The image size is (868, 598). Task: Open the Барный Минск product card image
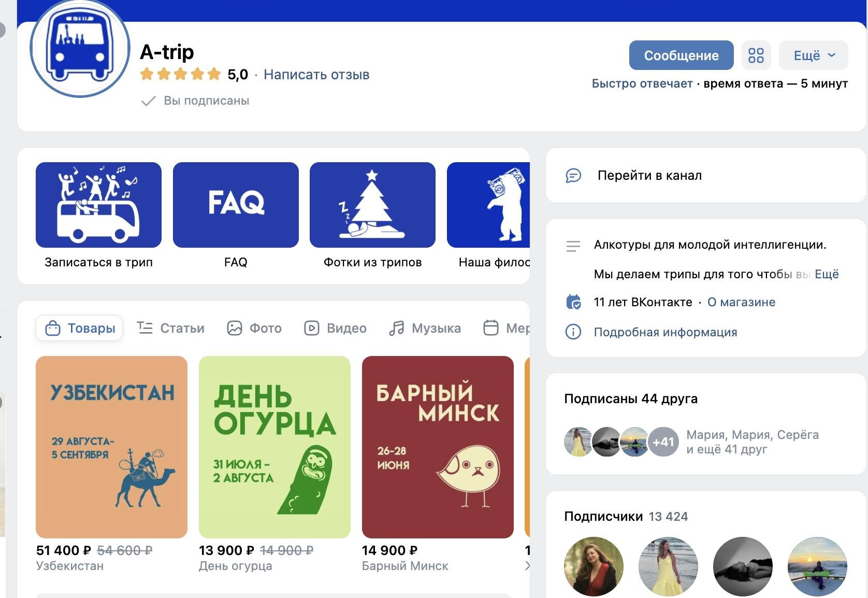438,447
